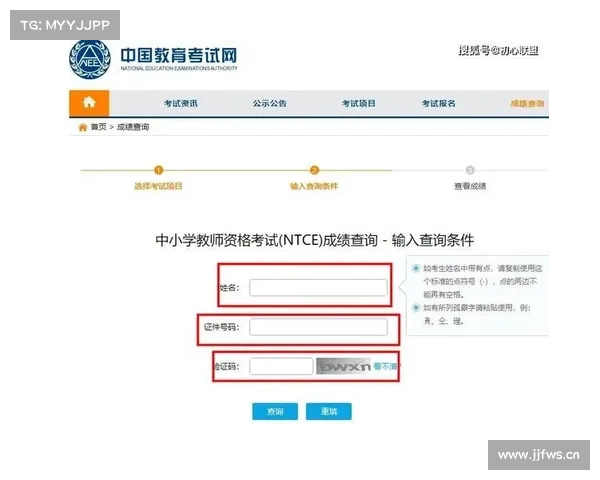600x480 pixels.
Task: Open the orange home icon in navigation bar
Action: (x=89, y=103)
